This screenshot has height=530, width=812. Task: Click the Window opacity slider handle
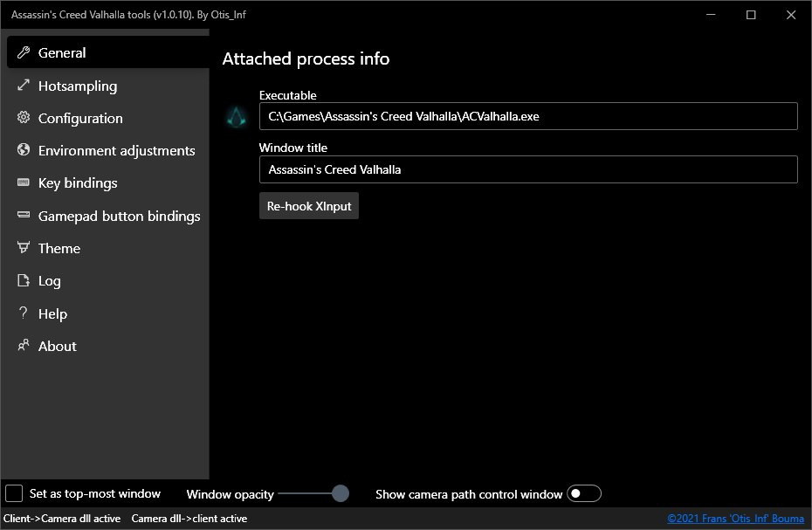[341, 493]
